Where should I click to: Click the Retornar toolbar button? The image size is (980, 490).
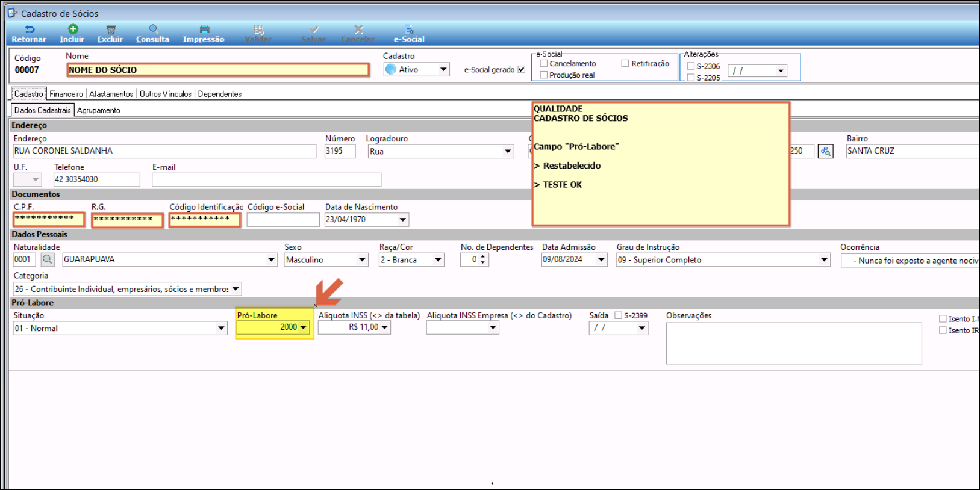click(29, 34)
